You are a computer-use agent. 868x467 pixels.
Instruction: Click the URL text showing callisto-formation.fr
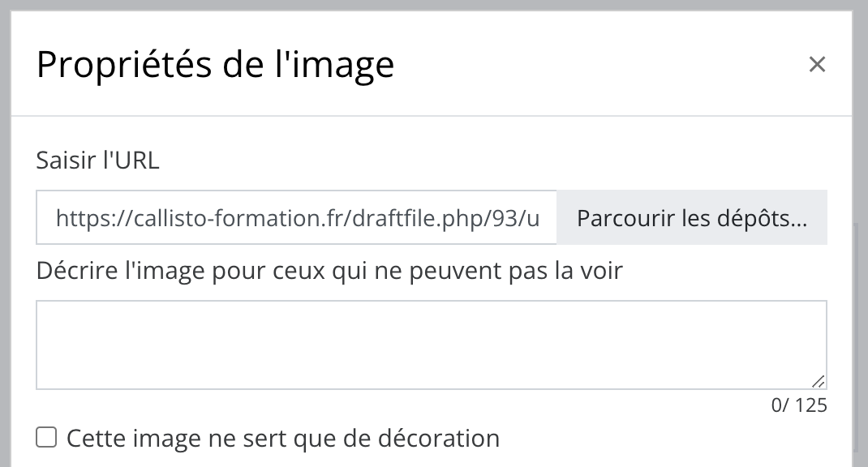tap(296, 217)
